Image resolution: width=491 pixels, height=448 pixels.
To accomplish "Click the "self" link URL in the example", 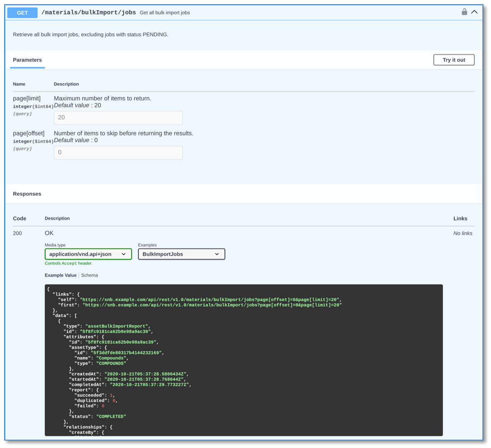I will click(209, 300).
